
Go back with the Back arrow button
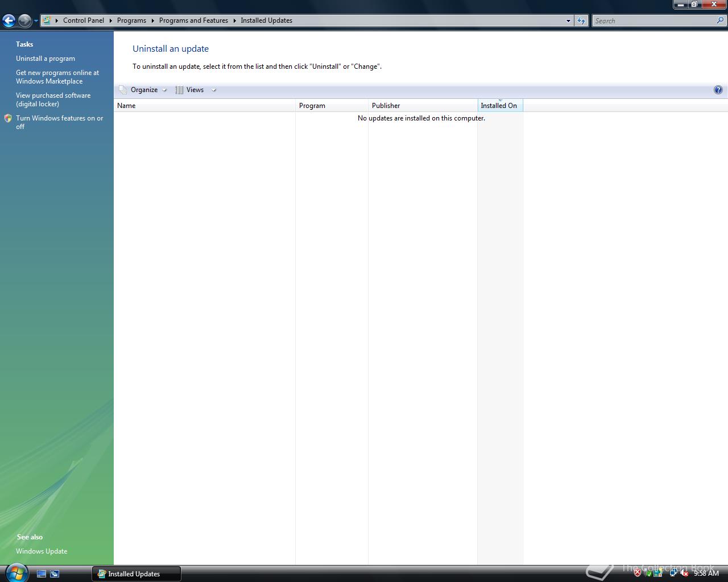(x=9, y=21)
